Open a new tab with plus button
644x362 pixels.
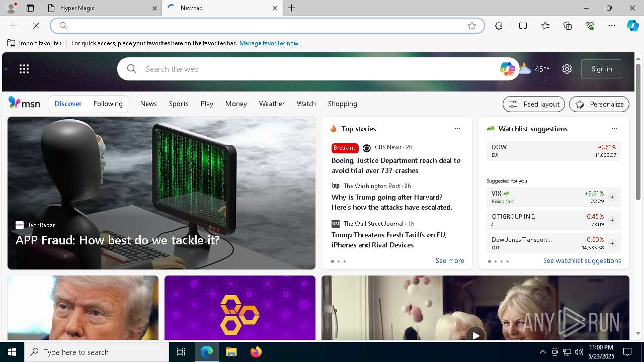point(292,8)
